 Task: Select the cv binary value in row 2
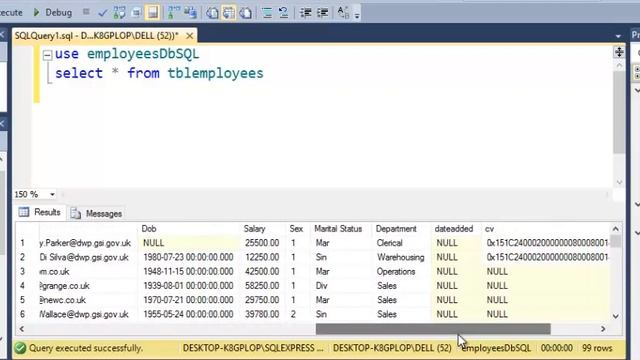coord(547,258)
